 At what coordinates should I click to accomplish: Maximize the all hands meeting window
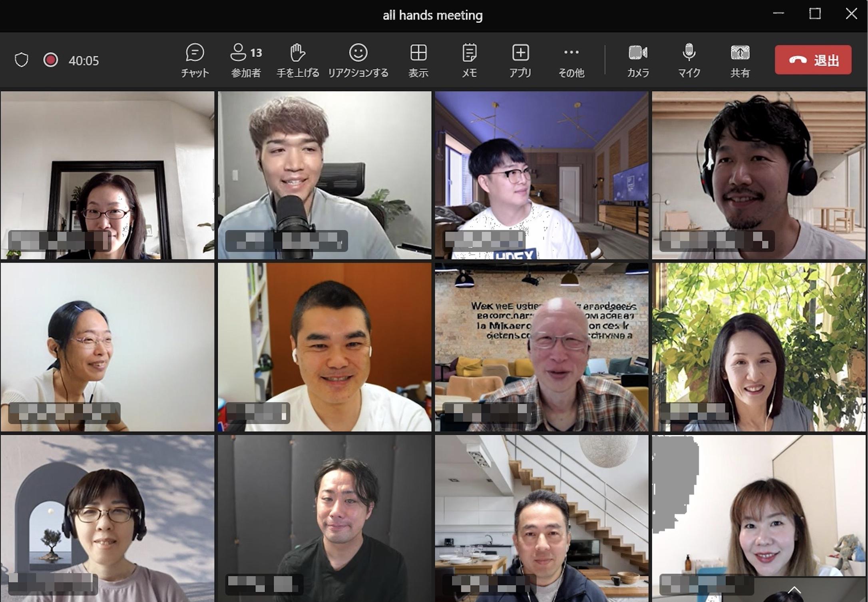[815, 14]
